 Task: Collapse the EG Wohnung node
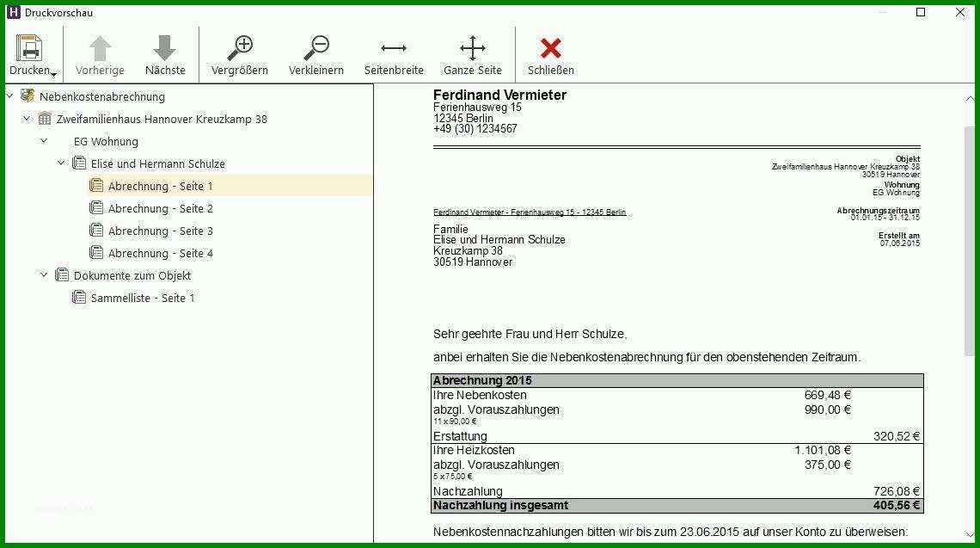tap(44, 141)
